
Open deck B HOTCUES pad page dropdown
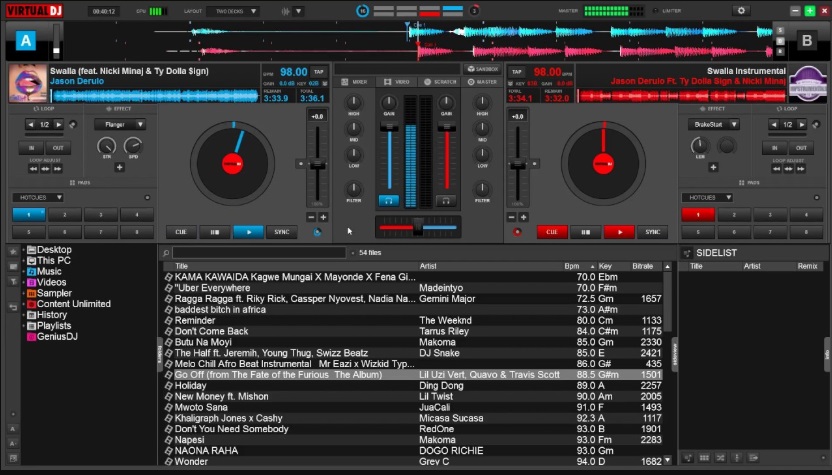[707, 197]
